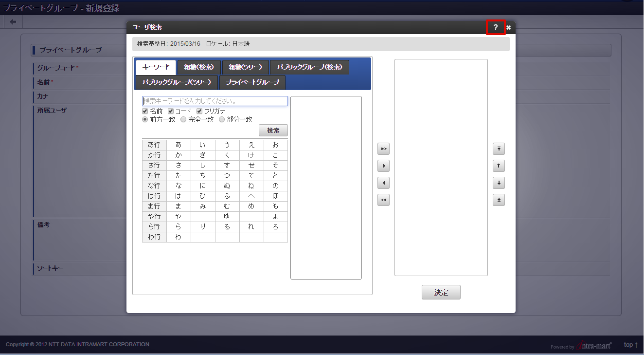Switch to the 組織(ツリー) tab
The height and width of the screenshot is (355, 644).
point(246,67)
